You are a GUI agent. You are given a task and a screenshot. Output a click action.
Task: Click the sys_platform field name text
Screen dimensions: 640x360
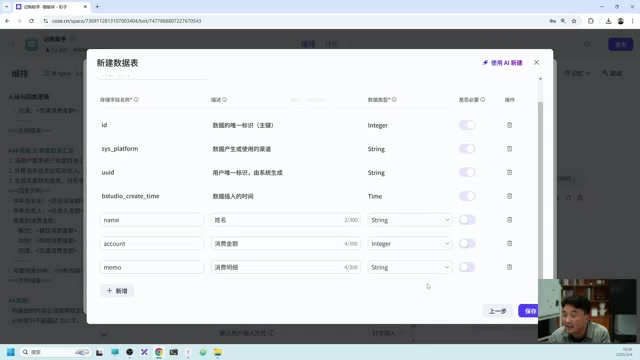(x=120, y=149)
